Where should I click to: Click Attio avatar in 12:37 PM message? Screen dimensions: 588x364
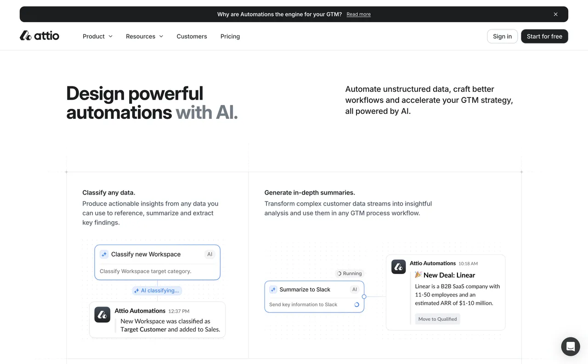point(102,315)
